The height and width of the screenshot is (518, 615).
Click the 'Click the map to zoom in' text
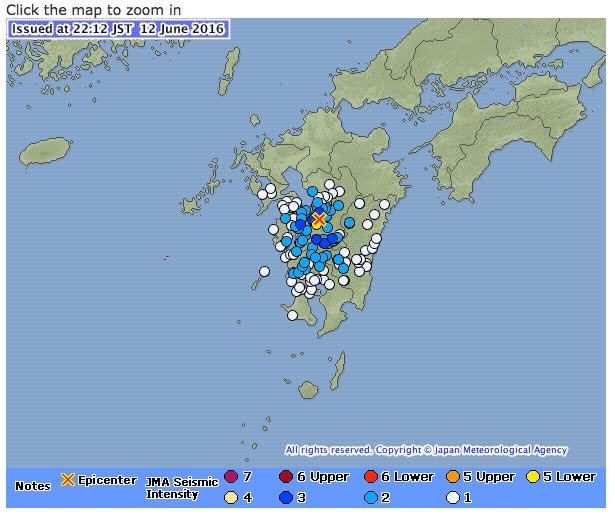(93, 9)
